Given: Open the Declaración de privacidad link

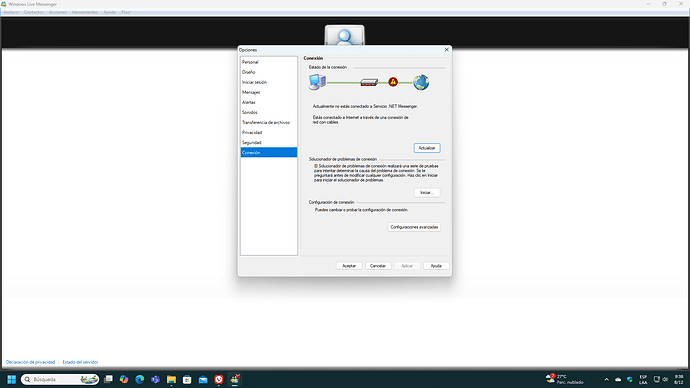Looking at the screenshot, I should point(30,362).
